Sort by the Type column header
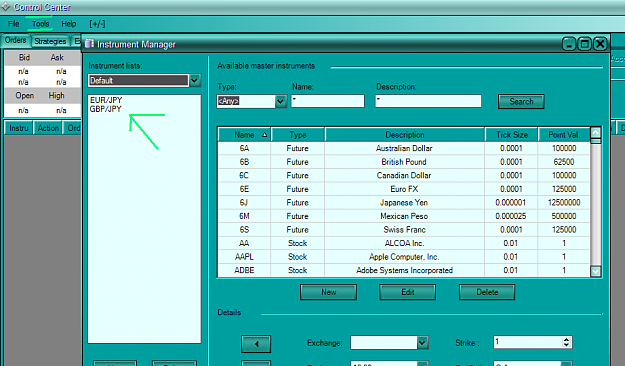625x366 pixels. (x=298, y=135)
